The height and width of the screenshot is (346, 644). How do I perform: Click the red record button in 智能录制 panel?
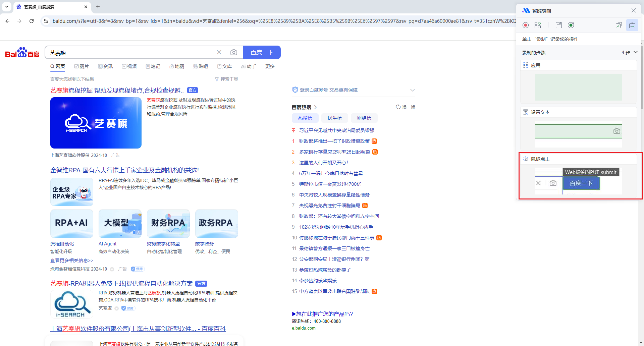click(x=525, y=25)
